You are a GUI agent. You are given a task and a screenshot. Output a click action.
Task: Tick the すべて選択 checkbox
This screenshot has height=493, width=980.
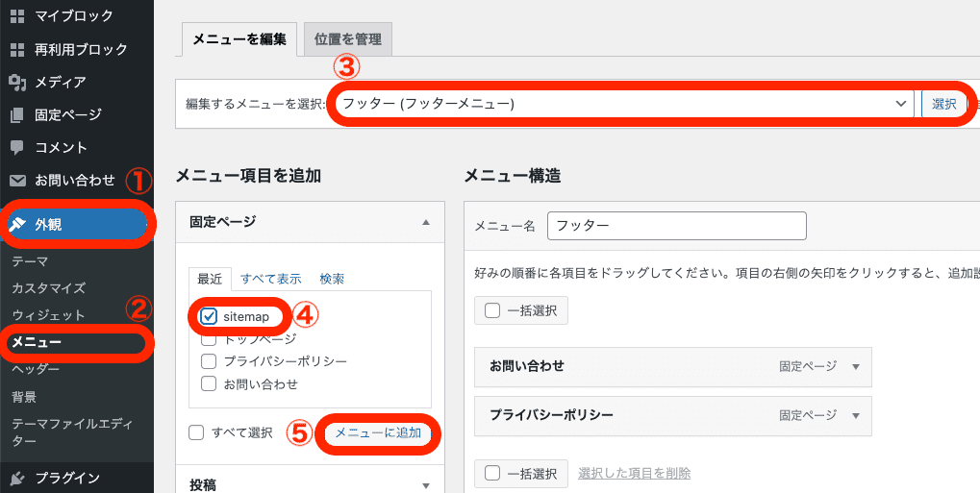(x=196, y=432)
